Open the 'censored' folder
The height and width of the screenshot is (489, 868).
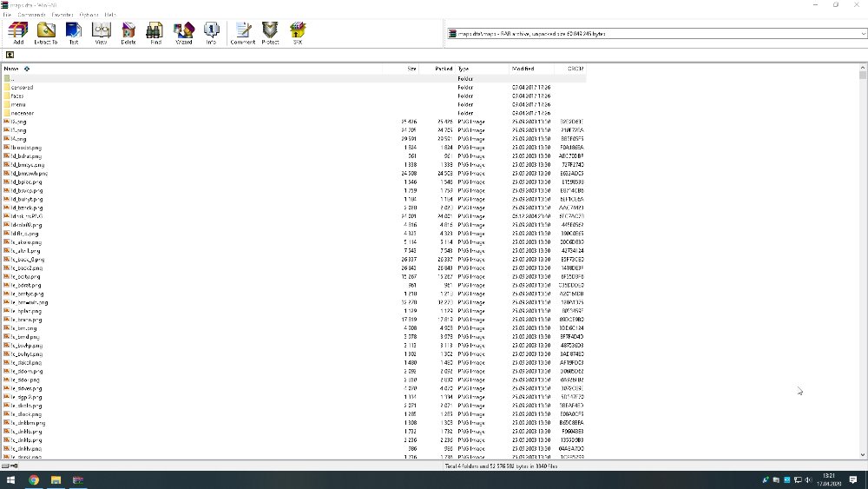[x=23, y=87]
